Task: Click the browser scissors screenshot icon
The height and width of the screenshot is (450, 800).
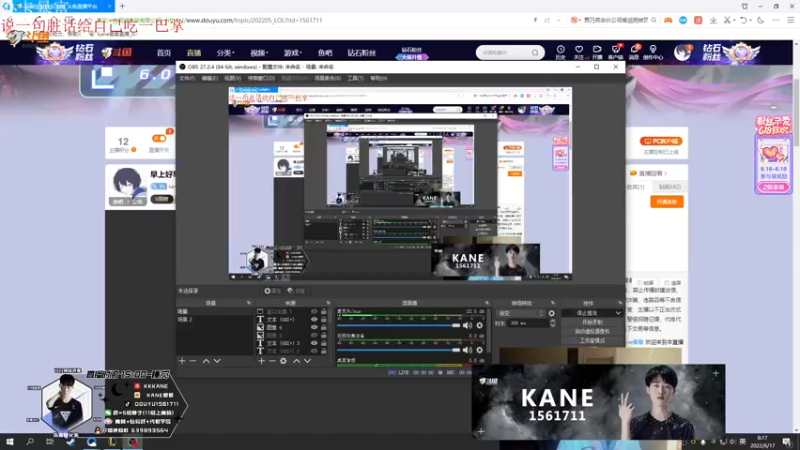Action: coord(727,20)
